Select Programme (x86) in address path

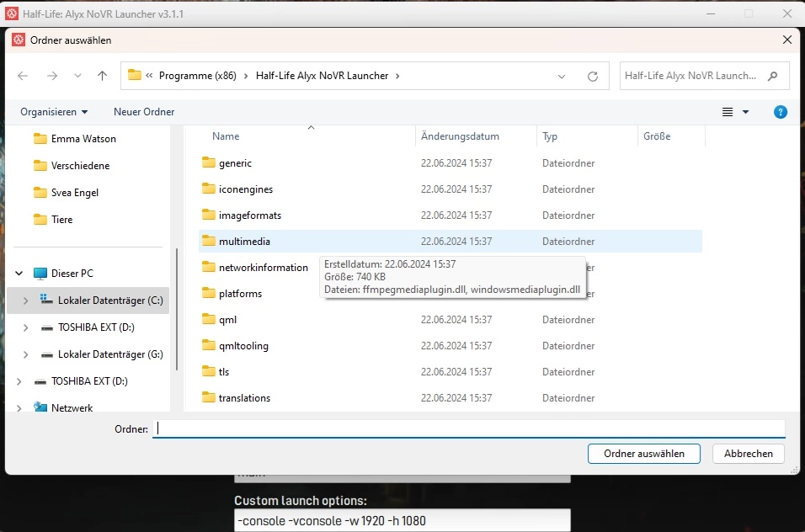(x=198, y=76)
